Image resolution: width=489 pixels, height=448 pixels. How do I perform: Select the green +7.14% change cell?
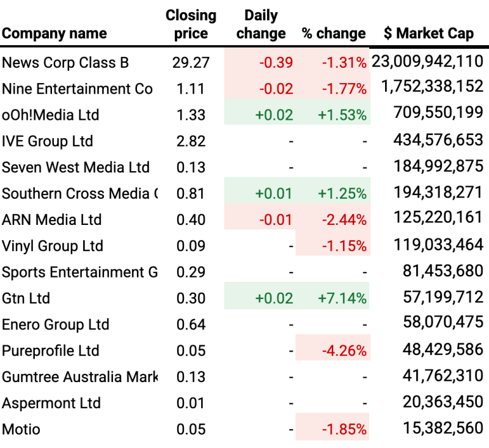click(x=342, y=298)
